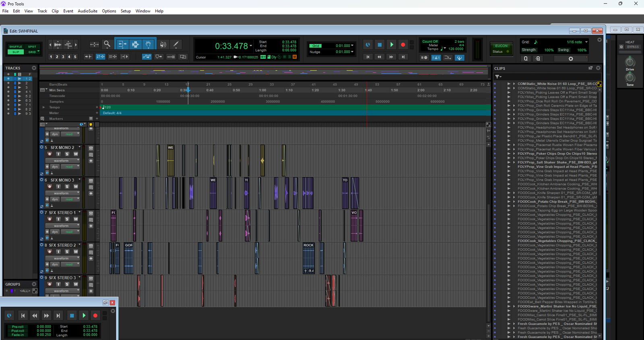This screenshot has width=644, height=340.
Task: Click the EUCON status button
Action: click(x=501, y=49)
